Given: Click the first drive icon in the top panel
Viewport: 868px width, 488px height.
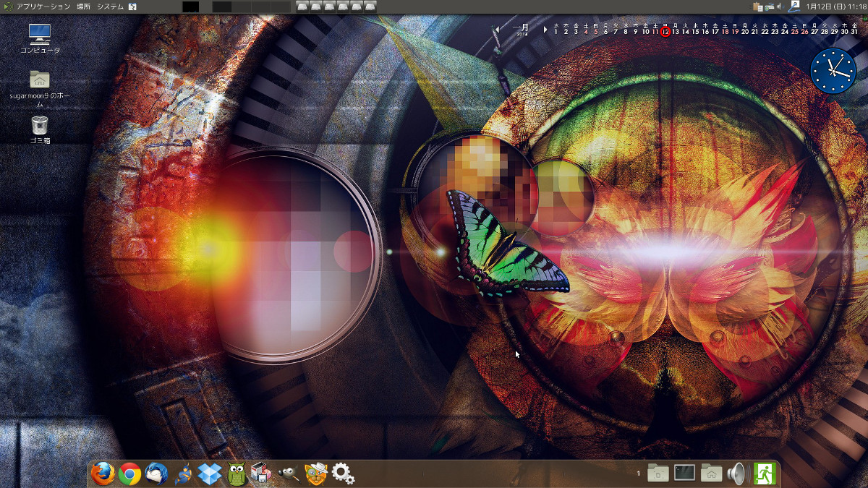Looking at the screenshot, I should tap(302, 7).
